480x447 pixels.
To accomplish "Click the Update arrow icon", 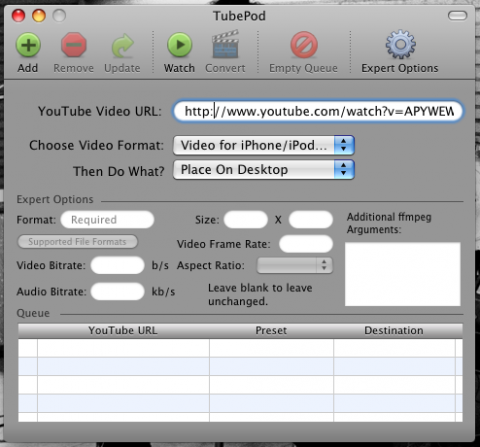I will coord(122,45).
